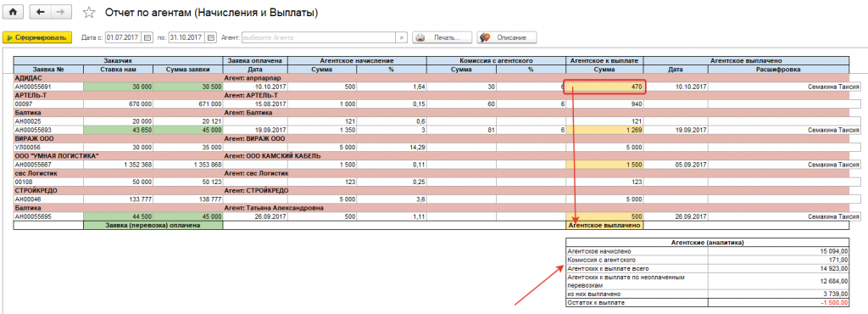Select order cell АН00055695
This screenshot has height=314, width=868.
pyautogui.click(x=48, y=216)
